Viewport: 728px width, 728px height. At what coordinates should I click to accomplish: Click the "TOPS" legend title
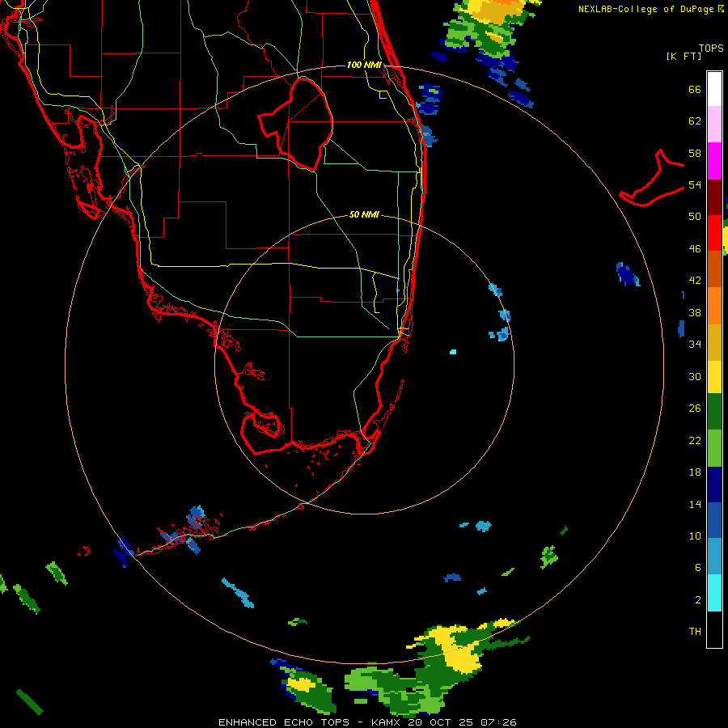click(711, 49)
